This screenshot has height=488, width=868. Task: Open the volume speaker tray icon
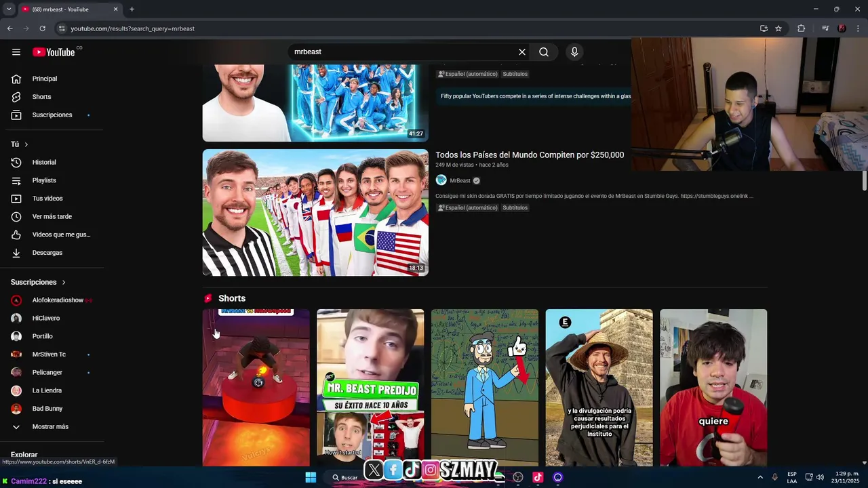[820, 477]
